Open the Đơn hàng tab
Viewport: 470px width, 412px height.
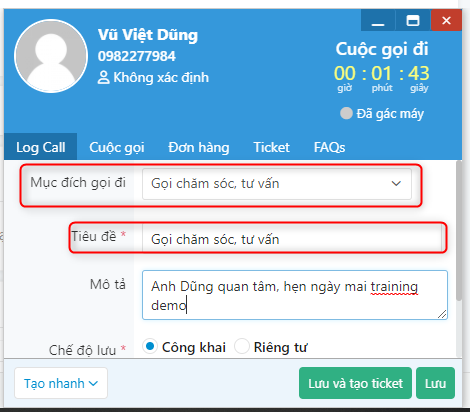[199, 147]
